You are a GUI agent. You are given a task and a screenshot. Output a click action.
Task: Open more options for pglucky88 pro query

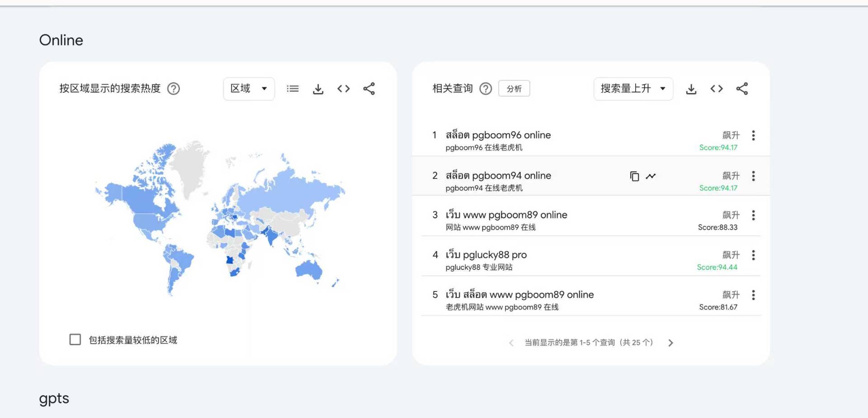click(753, 255)
